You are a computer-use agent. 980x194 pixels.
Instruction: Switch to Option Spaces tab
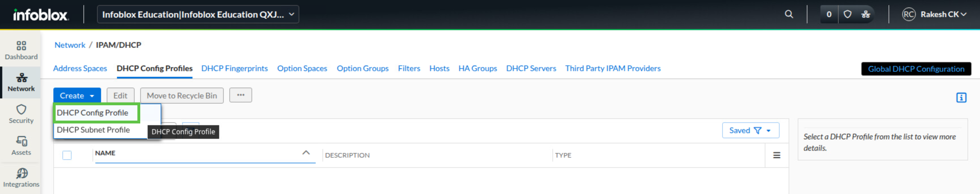(302, 68)
